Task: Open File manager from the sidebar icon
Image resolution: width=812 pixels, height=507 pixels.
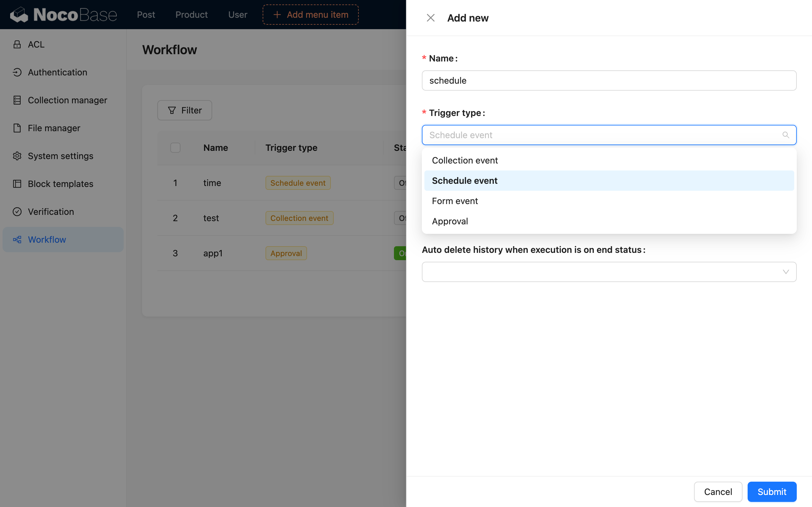Action: coord(17,128)
